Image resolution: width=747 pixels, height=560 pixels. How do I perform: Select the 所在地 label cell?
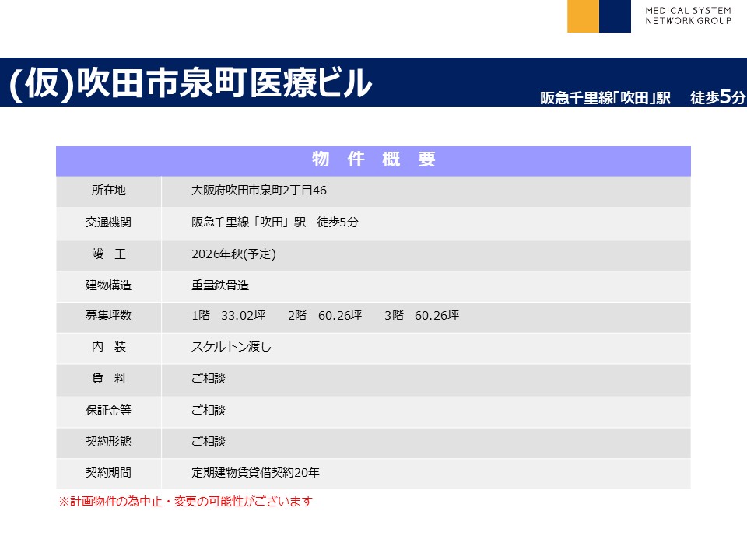click(109, 191)
